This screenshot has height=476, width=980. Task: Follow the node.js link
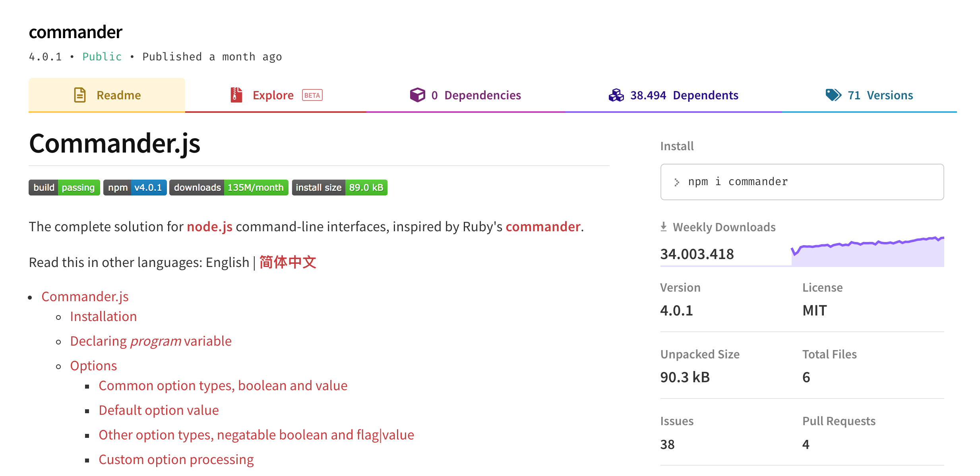[209, 226]
